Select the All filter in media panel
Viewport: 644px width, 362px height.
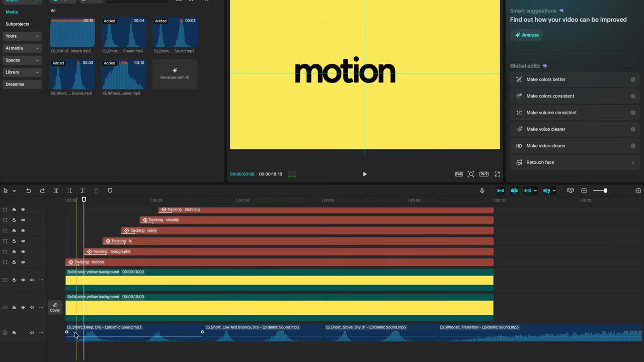[x=53, y=11]
